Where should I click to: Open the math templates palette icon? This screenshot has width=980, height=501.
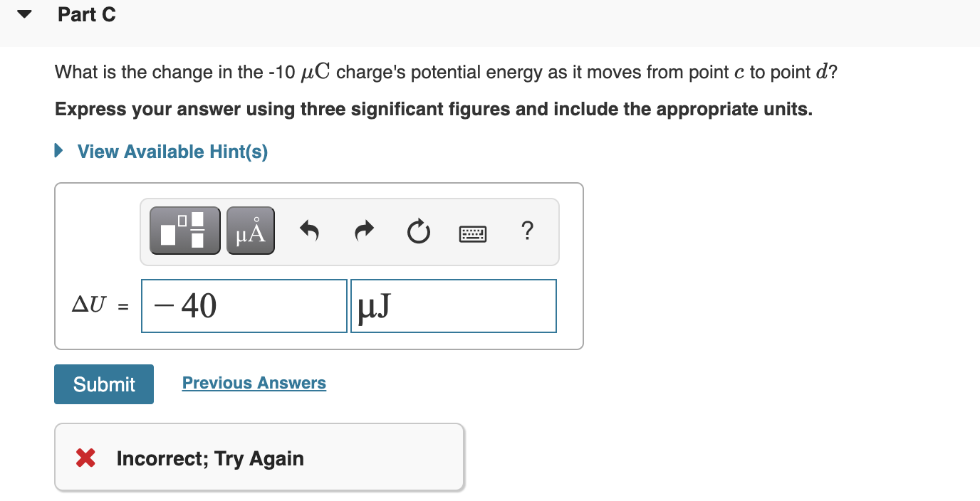coord(184,231)
